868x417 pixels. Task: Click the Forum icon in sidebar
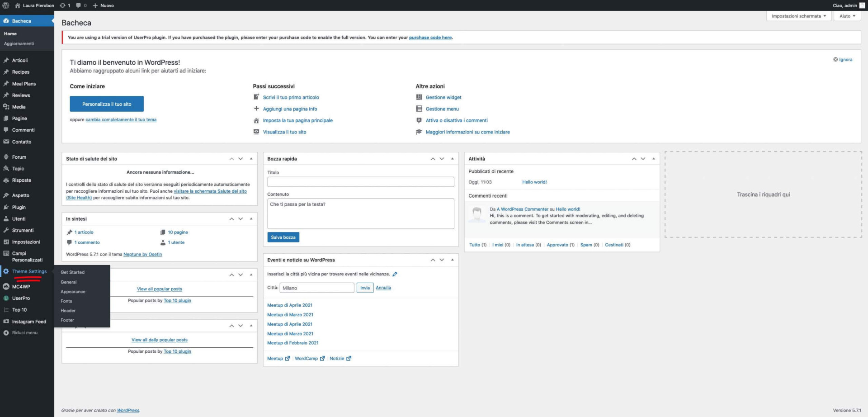(x=6, y=157)
